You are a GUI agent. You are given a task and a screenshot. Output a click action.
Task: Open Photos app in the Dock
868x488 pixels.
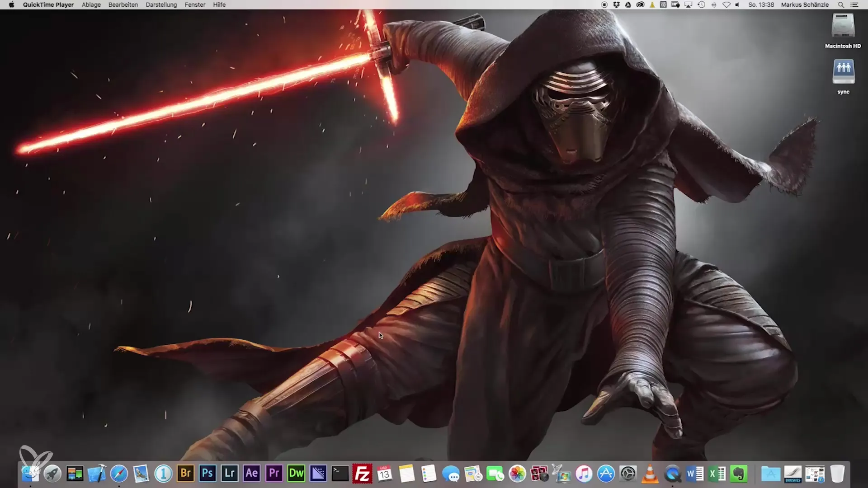point(518,474)
